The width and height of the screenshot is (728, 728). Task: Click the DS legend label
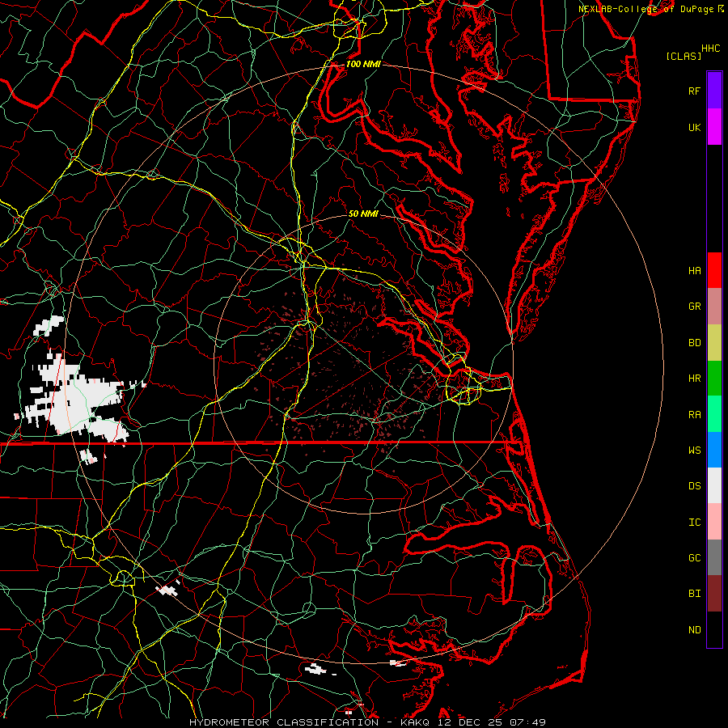pyautogui.click(x=695, y=486)
